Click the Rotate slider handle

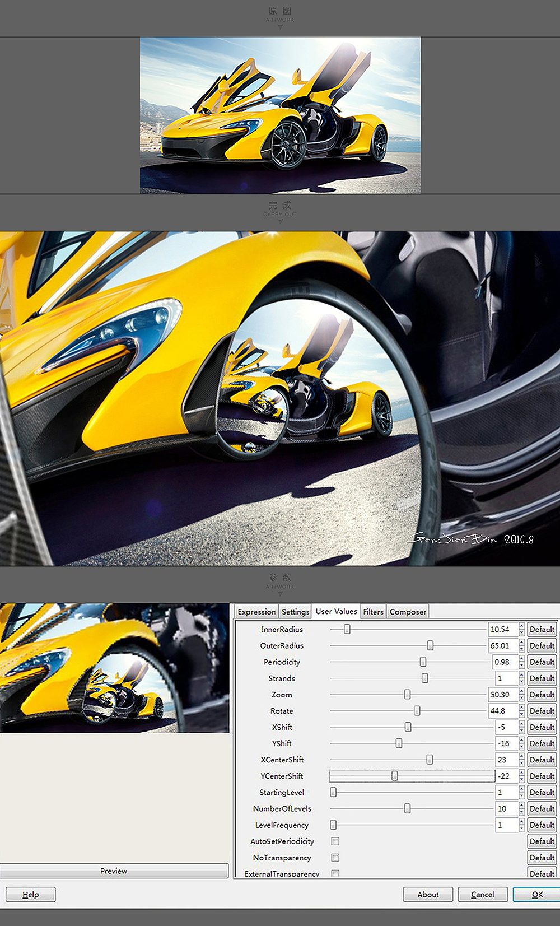(417, 710)
